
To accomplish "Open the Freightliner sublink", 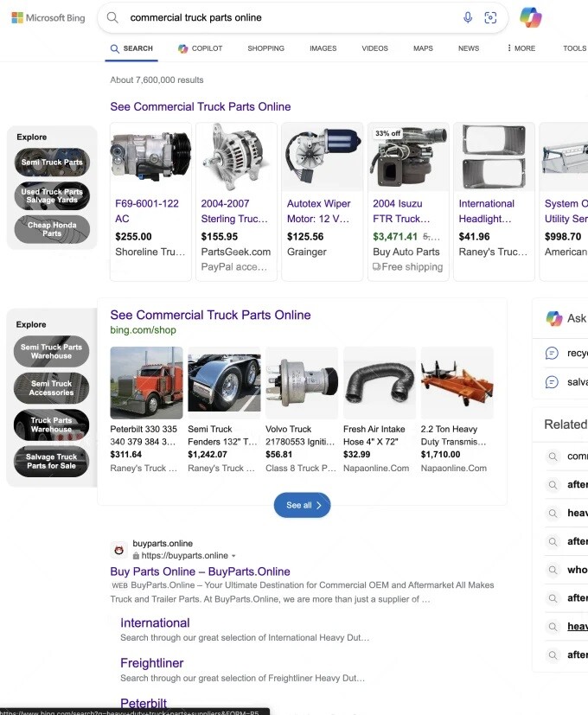I will [x=152, y=663].
